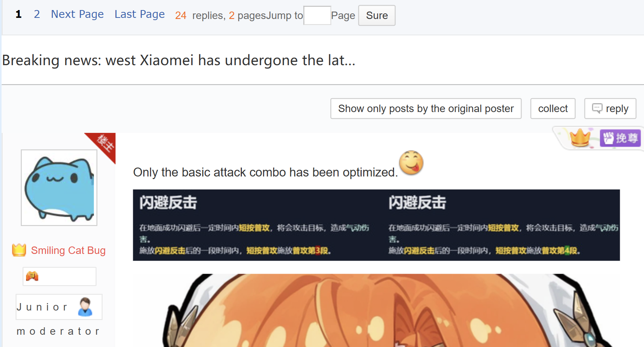Click the dodge counter skill comparison image
The width and height of the screenshot is (644, 347).
click(x=376, y=225)
